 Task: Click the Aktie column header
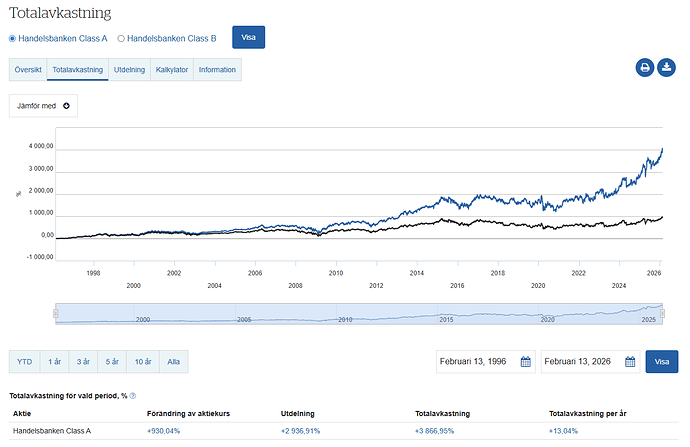pos(22,414)
